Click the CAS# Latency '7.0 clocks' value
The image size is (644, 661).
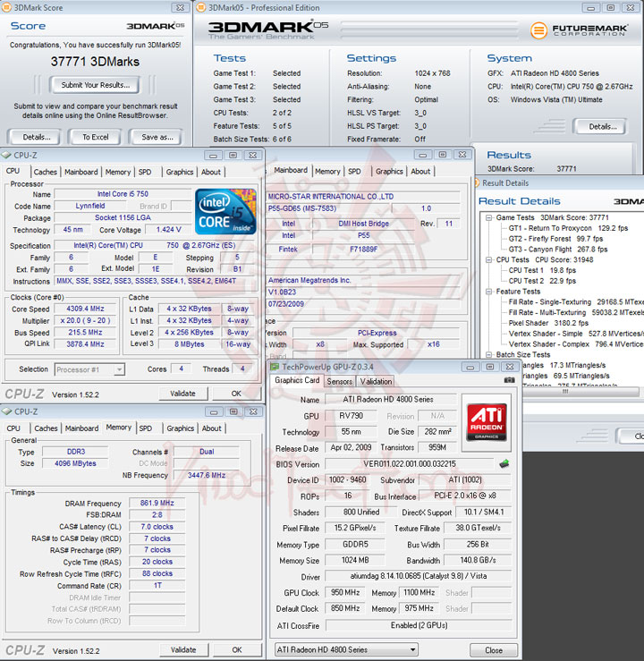[x=157, y=527]
